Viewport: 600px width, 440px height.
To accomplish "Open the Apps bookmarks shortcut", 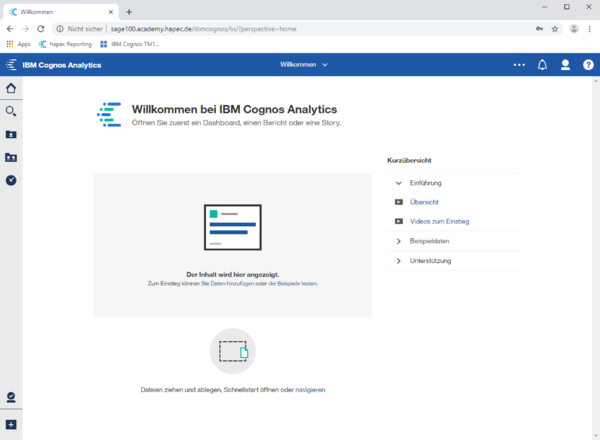I will (18, 44).
